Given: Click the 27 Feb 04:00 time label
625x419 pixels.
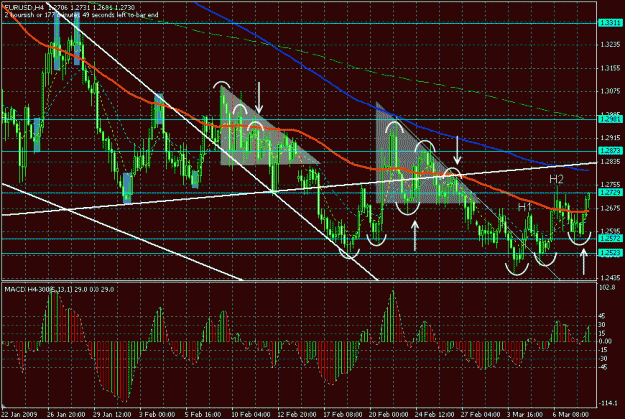Looking at the screenshot, I should [x=481, y=414].
